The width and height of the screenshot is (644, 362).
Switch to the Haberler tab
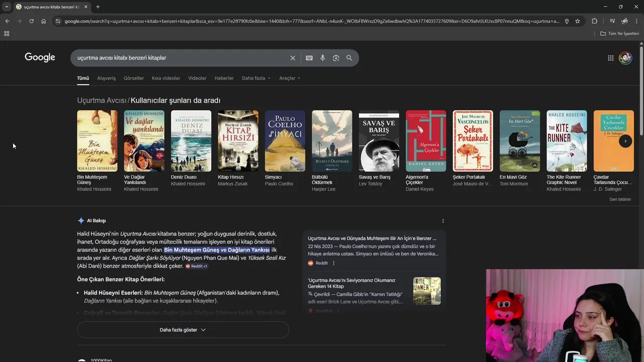click(x=224, y=78)
